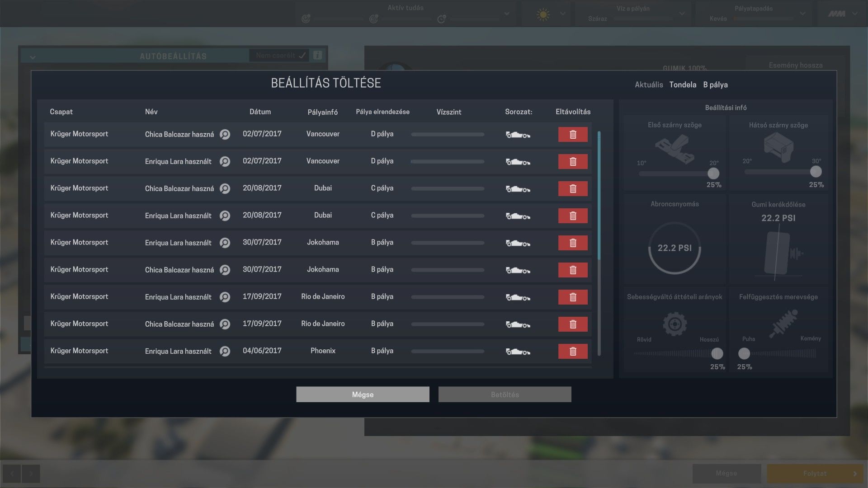Viewport: 868px width, 488px height.
Task: Click magnifier icon on Chica Balcazar Jokohama row
Action: coord(225,270)
